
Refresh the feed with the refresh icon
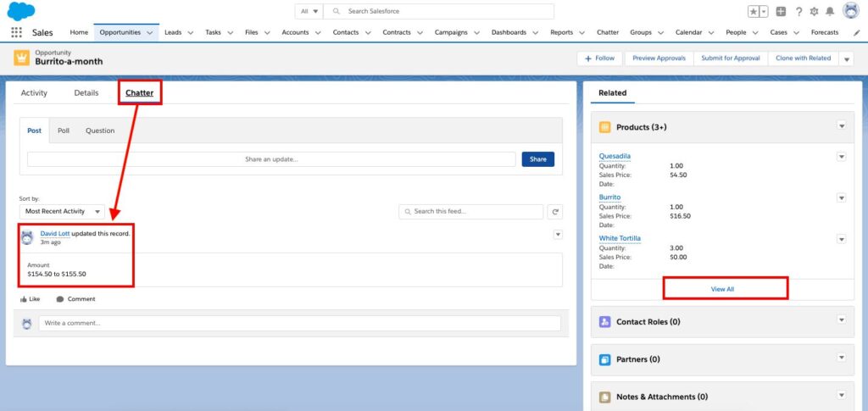pyautogui.click(x=555, y=211)
